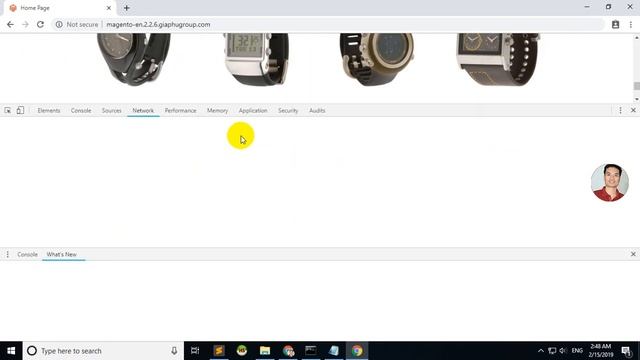Open the Elements tab in DevTools
The width and height of the screenshot is (640, 360).
click(x=49, y=111)
